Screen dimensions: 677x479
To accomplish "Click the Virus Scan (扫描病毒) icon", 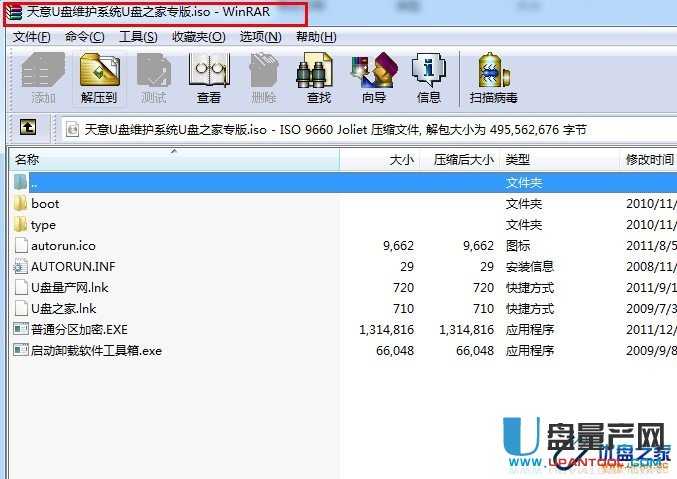I will pyautogui.click(x=493, y=77).
